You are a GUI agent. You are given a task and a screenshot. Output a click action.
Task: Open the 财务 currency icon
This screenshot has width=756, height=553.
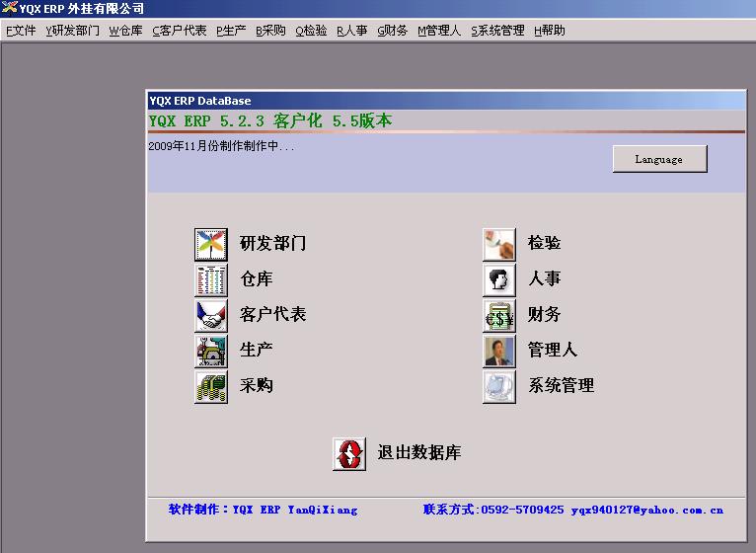(x=499, y=315)
